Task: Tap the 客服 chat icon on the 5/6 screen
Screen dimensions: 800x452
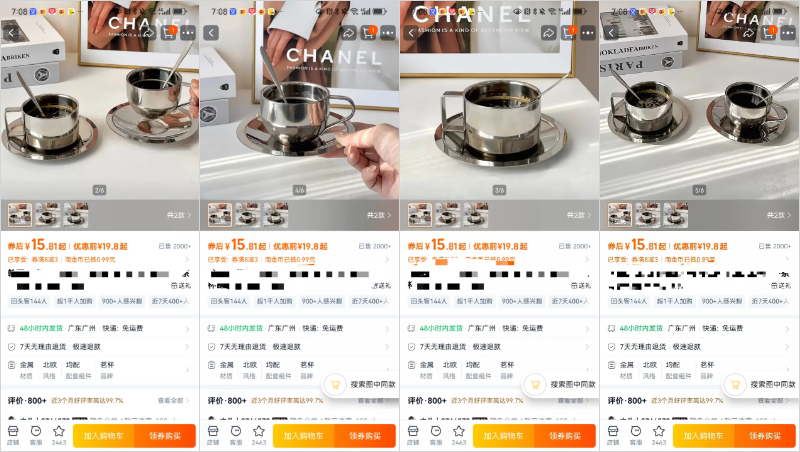Action: click(636, 436)
